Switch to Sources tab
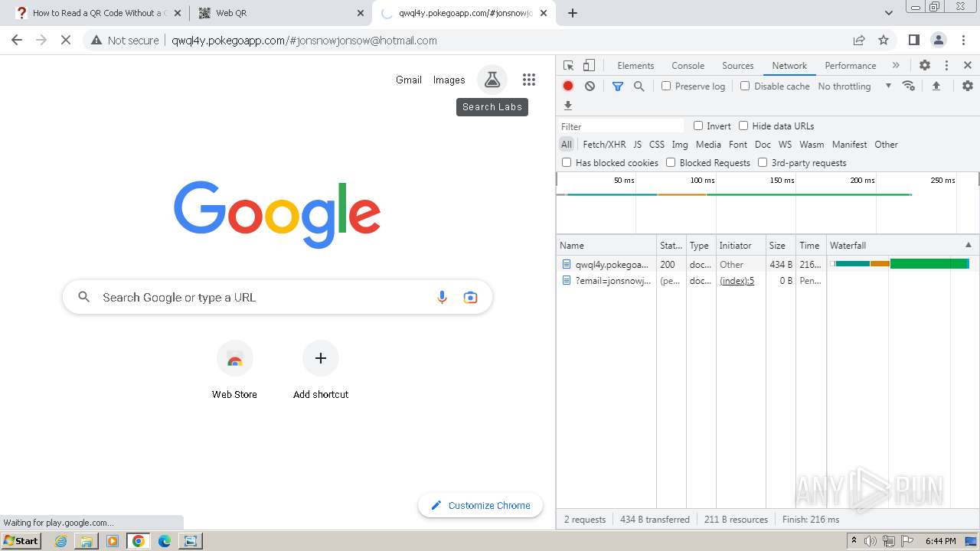This screenshot has width=980, height=551. coord(738,66)
